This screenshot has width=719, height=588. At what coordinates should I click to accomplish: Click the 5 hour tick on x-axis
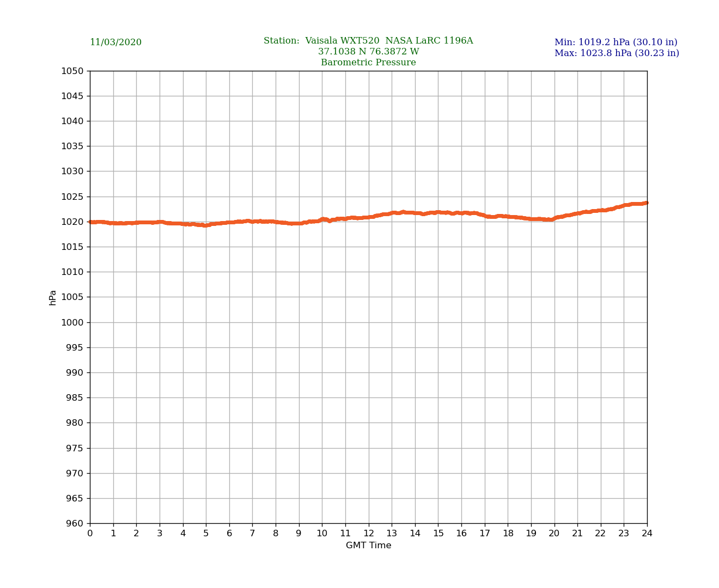206,534
